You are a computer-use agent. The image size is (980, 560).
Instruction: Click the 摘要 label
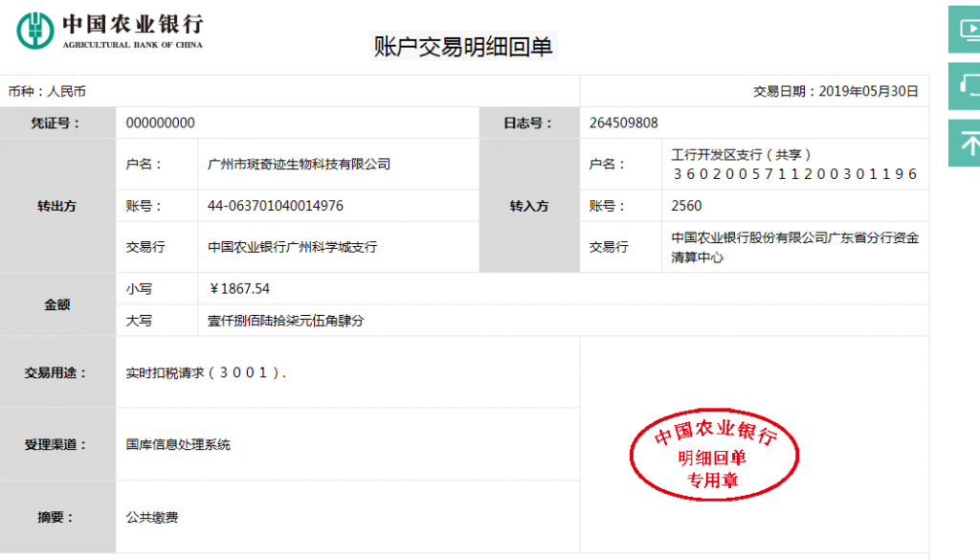(56, 518)
